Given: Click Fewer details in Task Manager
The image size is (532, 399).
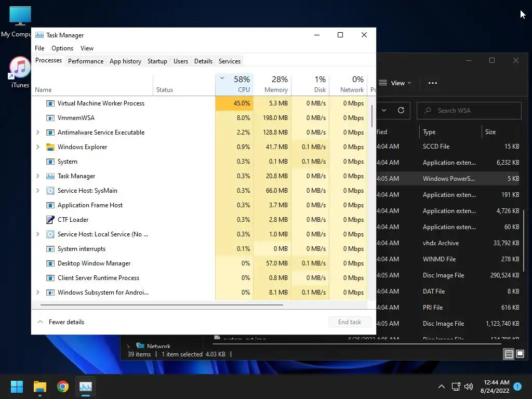Looking at the screenshot, I should 61,322.
